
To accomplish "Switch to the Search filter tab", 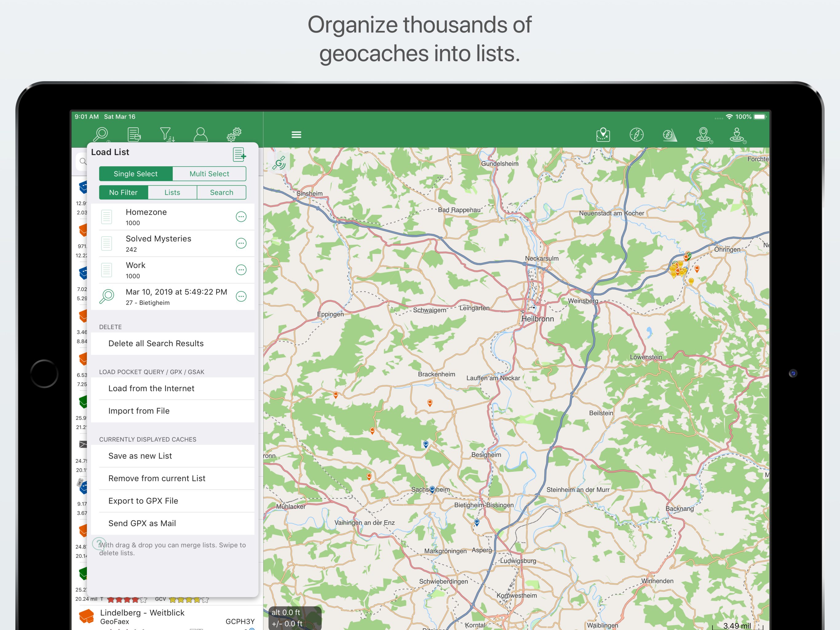I will click(221, 192).
